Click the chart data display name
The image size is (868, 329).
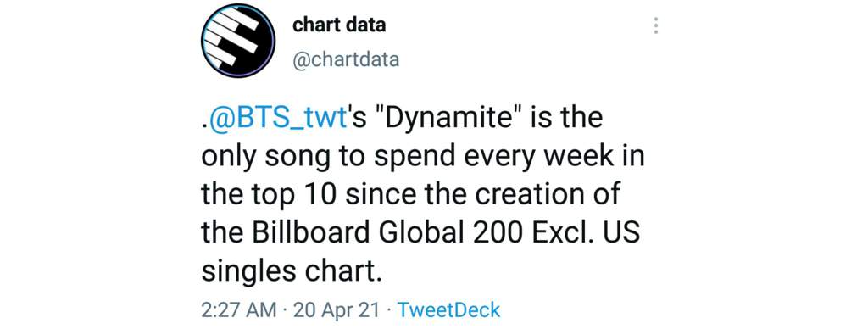tap(339, 25)
